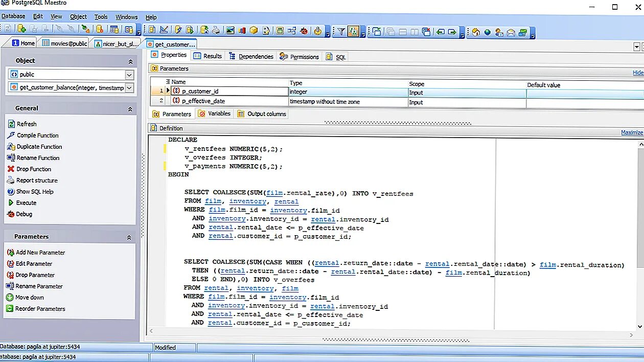Open the Tools menu
This screenshot has height=362, width=644.
tap(101, 17)
